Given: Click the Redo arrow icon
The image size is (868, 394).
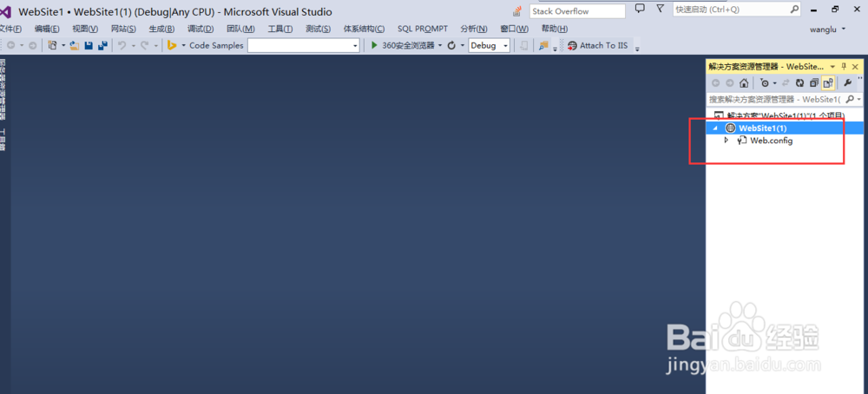Looking at the screenshot, I should 145,45.
